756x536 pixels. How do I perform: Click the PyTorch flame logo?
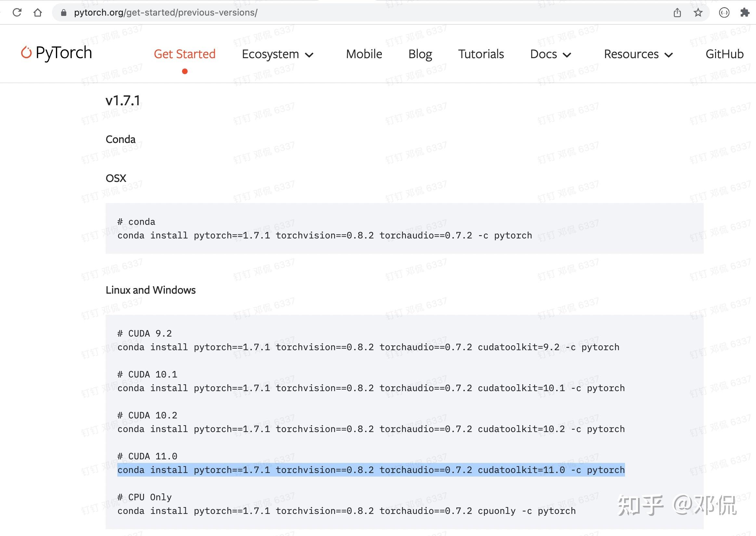26,53
